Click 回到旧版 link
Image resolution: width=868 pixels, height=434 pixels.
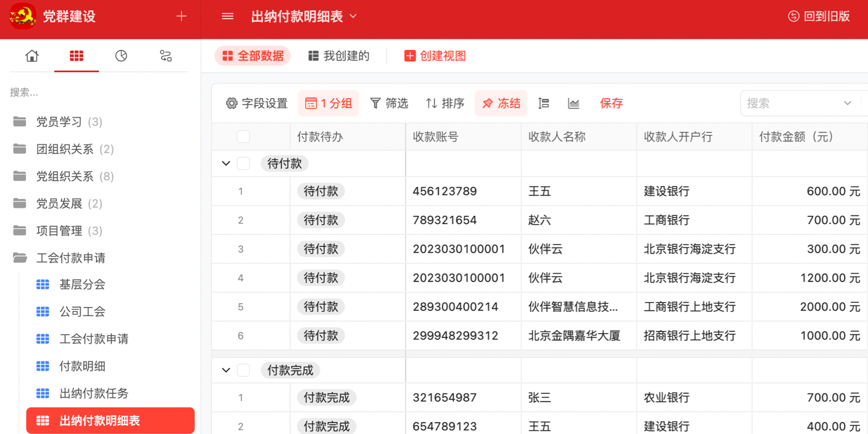coord(819,16)
